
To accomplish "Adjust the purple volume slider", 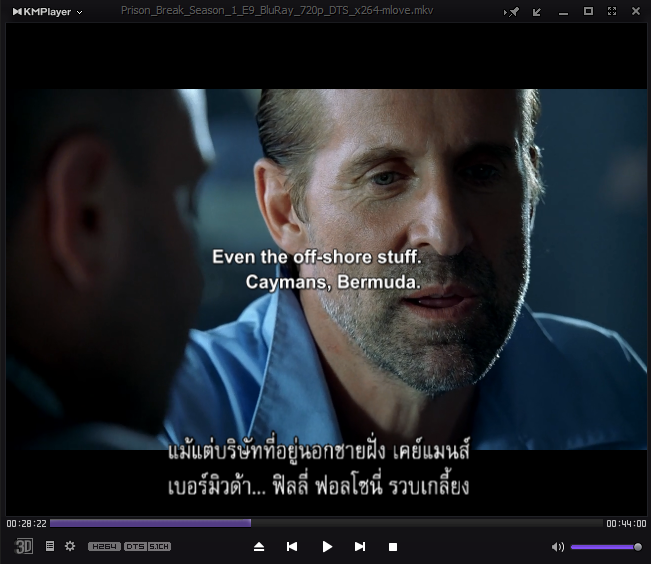I will (x=606, y=547).
